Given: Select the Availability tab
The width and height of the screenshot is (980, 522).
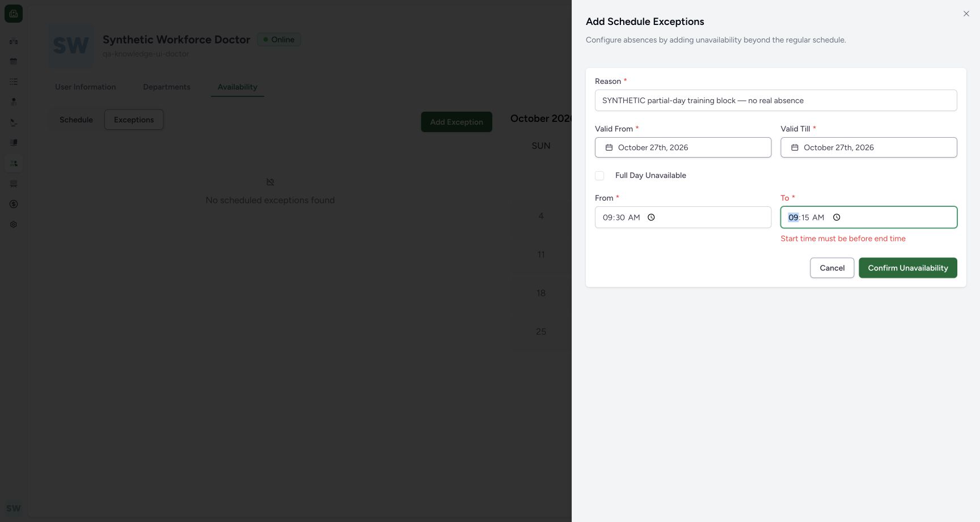Looking at the screenshot, I should click(238, 87).
